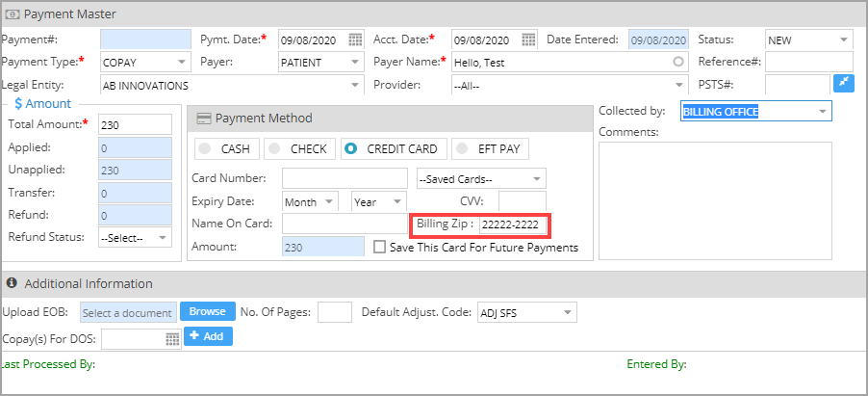Click the Card Number input field
This screenshot has height=396, width=868.
(x=345, y=178)
